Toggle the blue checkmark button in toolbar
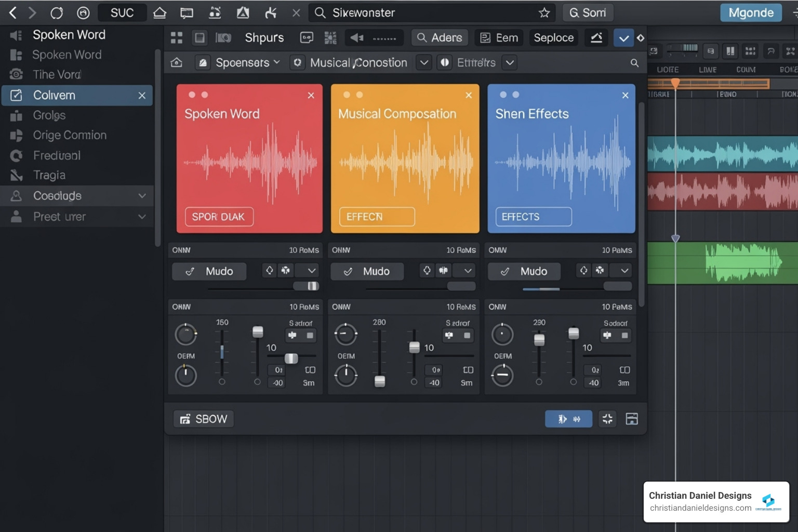The width and height of the screenshot is (798, 532). coord(623,37)
